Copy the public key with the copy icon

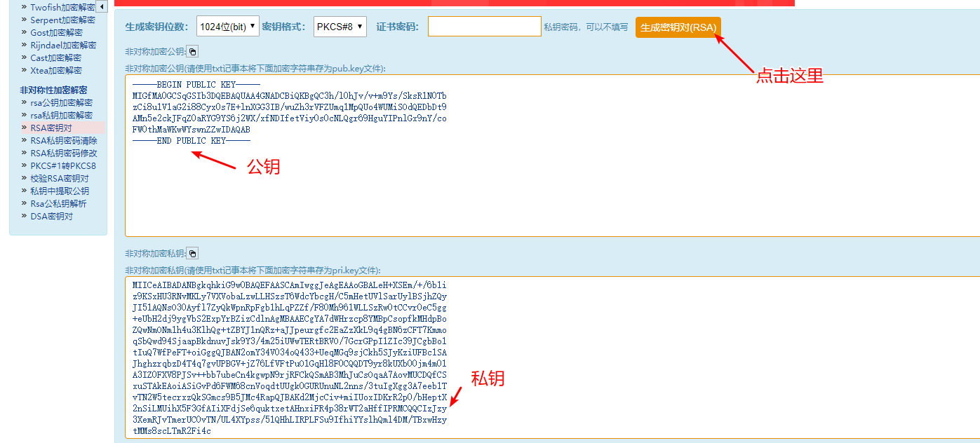pyautogui.click(x=193, y=52)
